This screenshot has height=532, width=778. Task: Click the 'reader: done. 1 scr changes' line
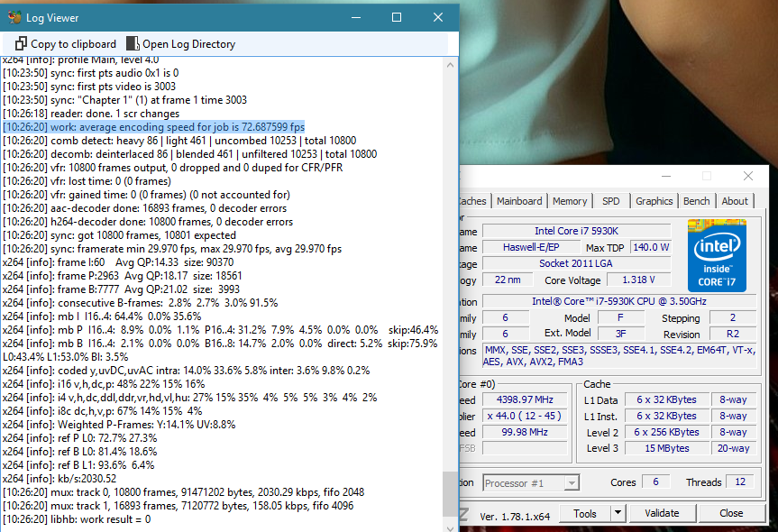[91, 114]
